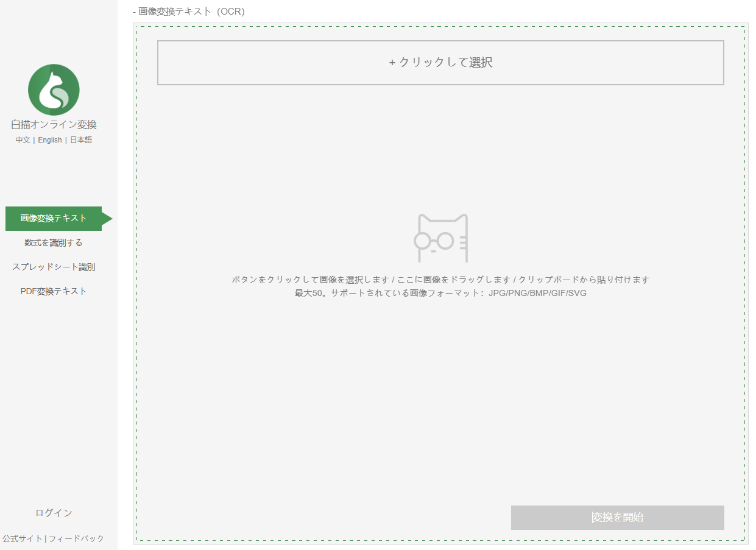Open the スプレッドシート識別 sidebar item
Viewport: 756px width, 550px height.
[54, 267]
